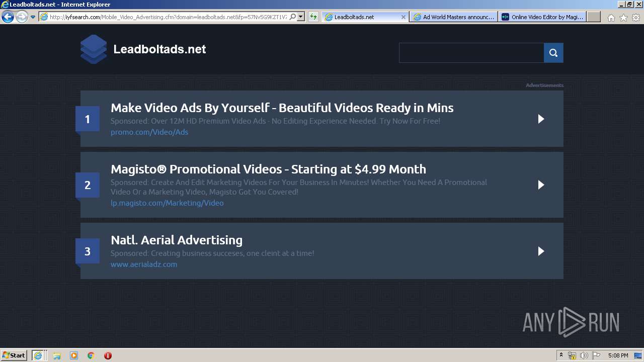Click the number 3 badge

(x=88, y=251)
